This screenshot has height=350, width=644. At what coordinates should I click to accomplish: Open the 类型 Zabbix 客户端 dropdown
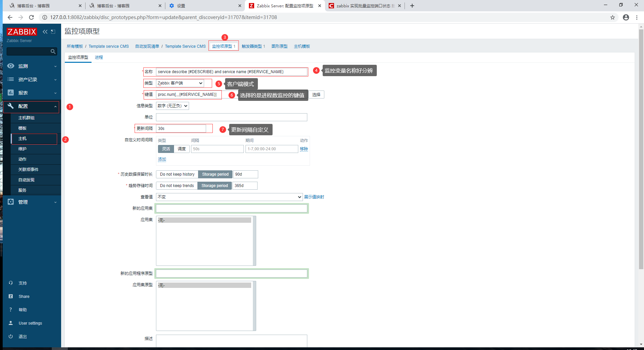(x=180, y=83)
